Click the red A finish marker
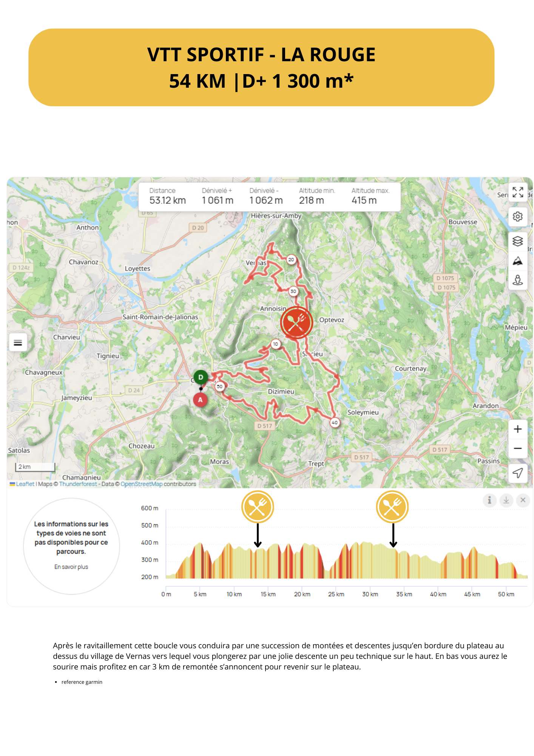 [200, 400]
